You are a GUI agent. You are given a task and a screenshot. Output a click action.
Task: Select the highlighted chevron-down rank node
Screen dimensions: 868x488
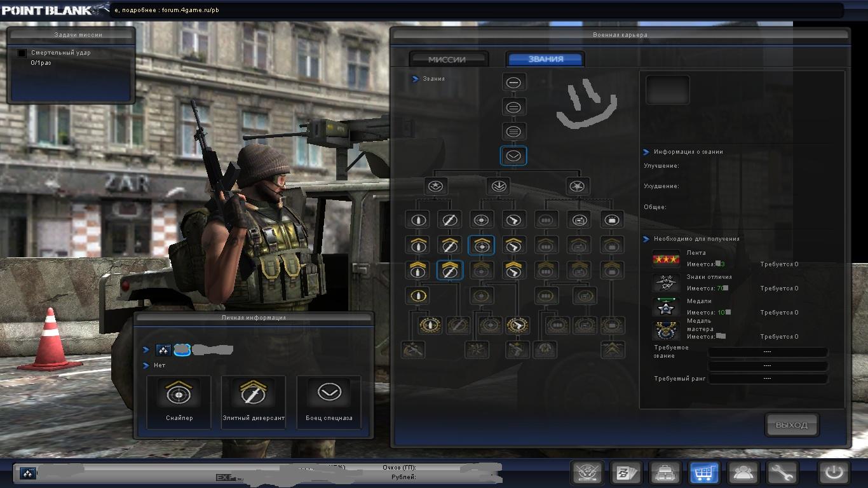513,156
